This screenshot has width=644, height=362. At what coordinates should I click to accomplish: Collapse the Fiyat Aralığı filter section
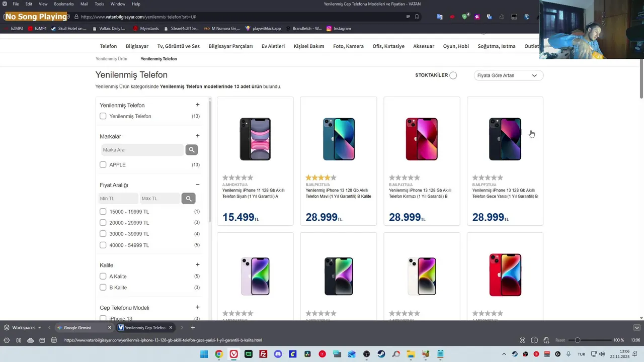coord(198,185)
